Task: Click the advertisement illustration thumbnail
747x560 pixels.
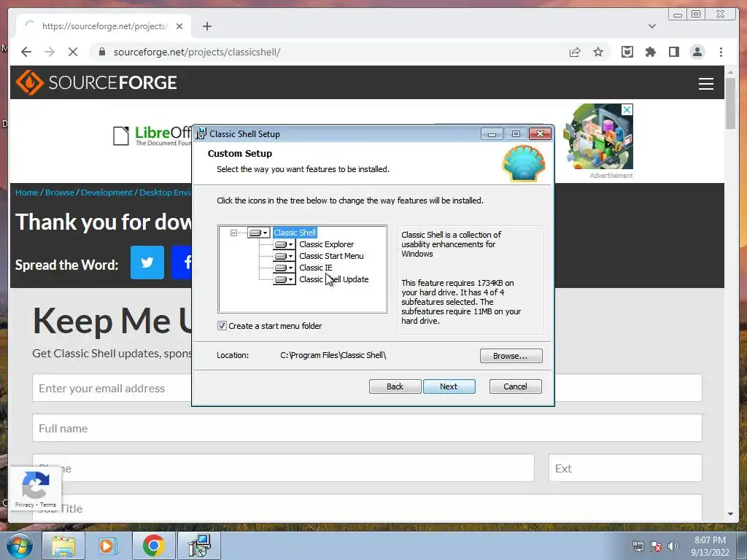Action: 598,136
